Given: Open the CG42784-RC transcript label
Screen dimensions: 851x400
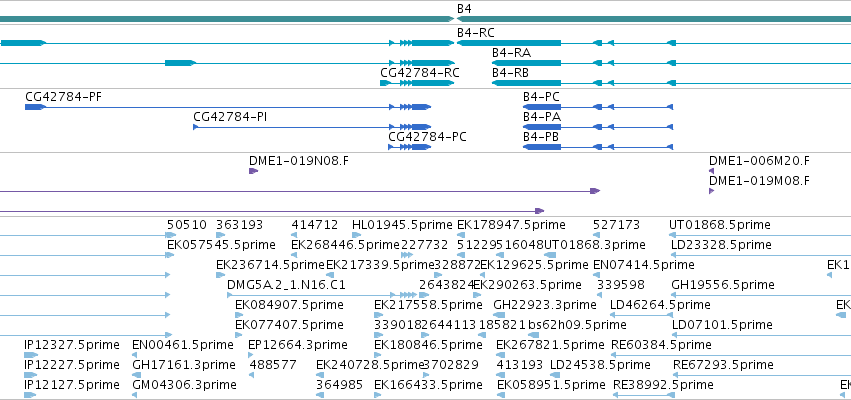Looking at the screenshot, I should pyautogui.click(x=420, y=73).
